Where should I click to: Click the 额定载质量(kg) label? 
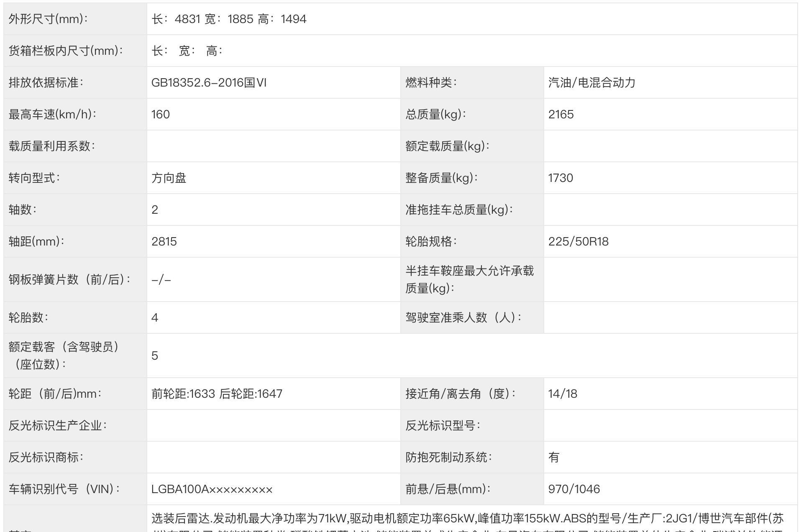pyautogui.click(x=447, y=146)
